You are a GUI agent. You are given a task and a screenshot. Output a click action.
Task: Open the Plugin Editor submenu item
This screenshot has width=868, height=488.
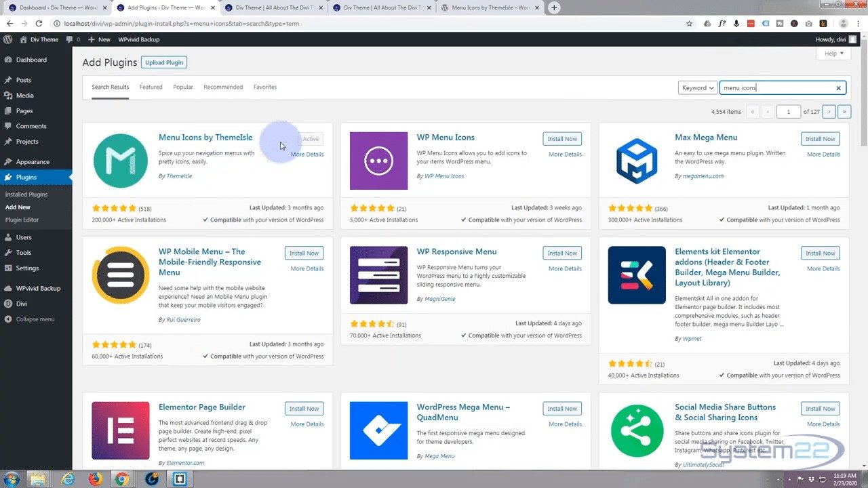(22, 220)
